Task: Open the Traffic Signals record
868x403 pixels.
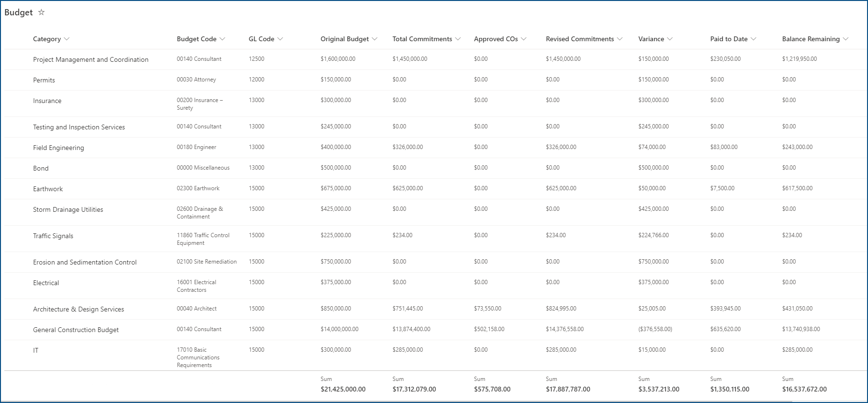Action: point(53,236)
